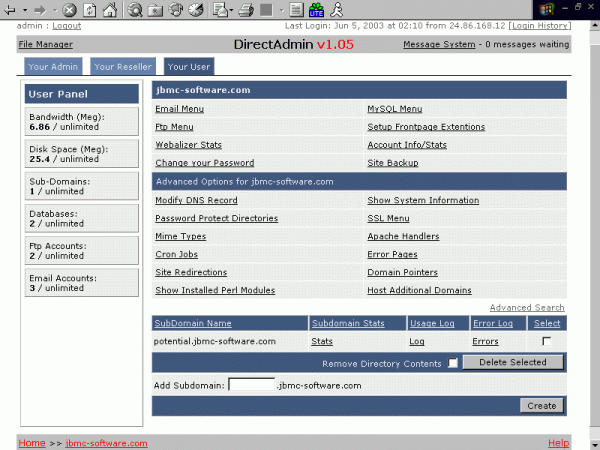Go to the Home page icon
Viewport: 600px width, 450px height.
coord(110,10)
